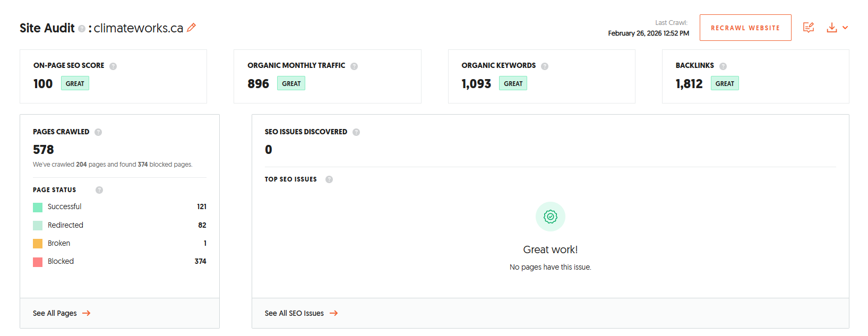Click the download export icon

pyautogui.click(x=831, y=28)
